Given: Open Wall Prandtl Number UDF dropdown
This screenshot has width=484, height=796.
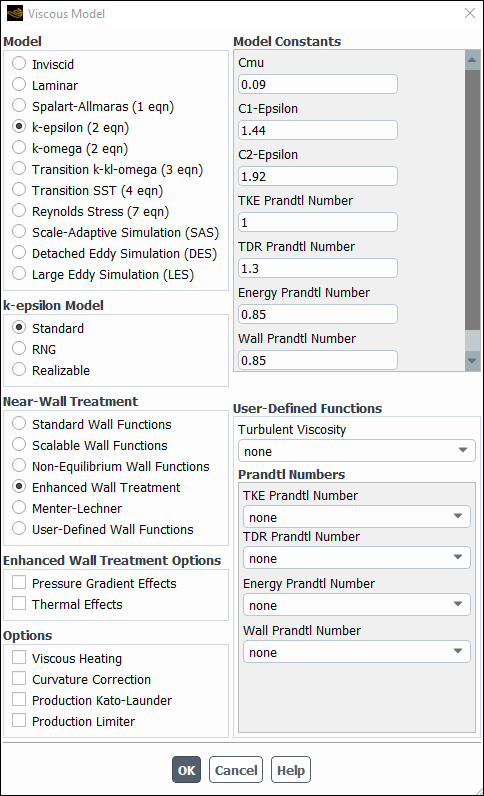Looking at the screenshot, I should (x=357, y=652).
